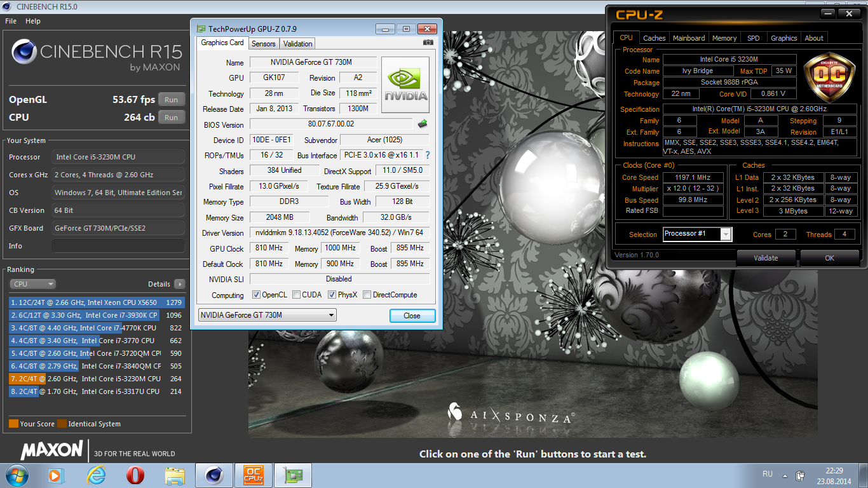Switch to the Cinebench taskbar button
868x488 pixels.
click(x=214, y=475)
